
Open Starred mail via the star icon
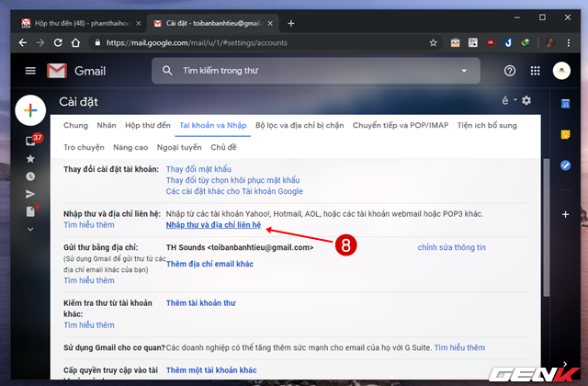(30, 159)
